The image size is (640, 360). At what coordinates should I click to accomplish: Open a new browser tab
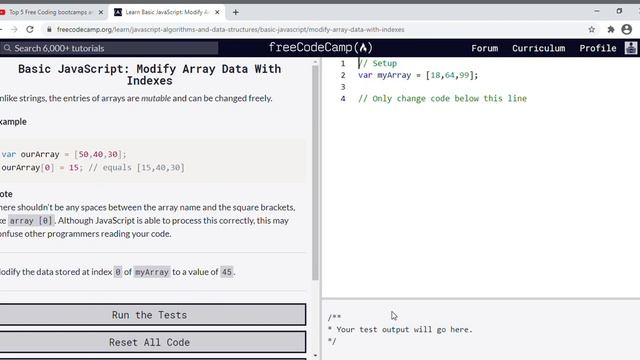pos(236,12)
